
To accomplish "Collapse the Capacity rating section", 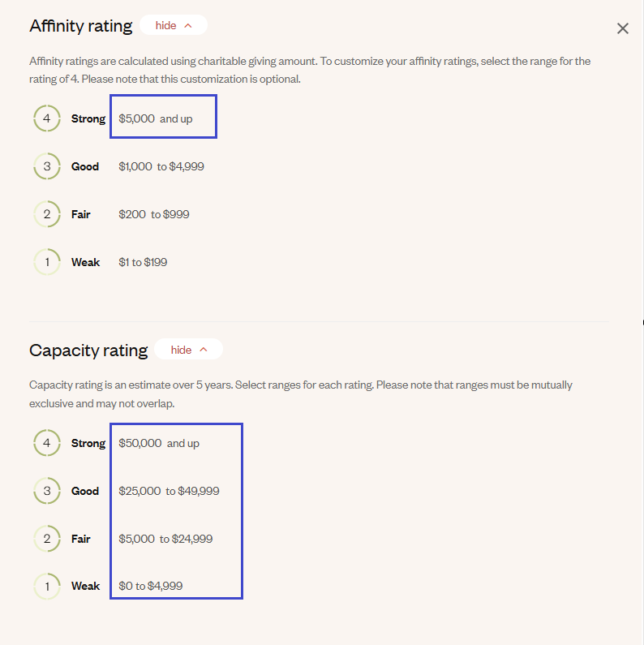I will (x=189, y=349).
